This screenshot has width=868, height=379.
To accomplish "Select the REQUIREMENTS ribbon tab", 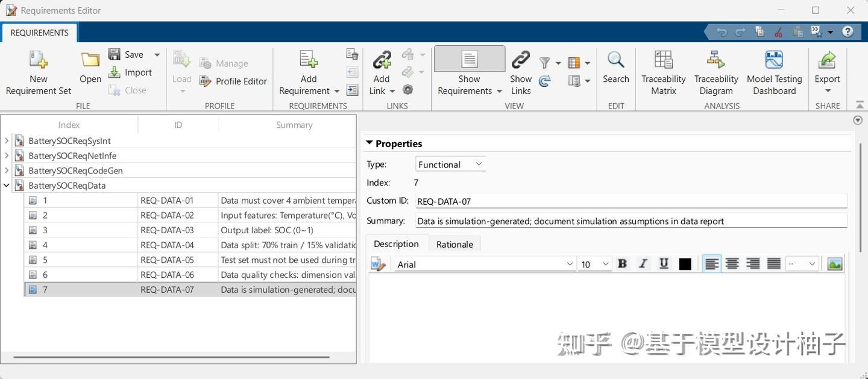I will click(x=39, y=33).
